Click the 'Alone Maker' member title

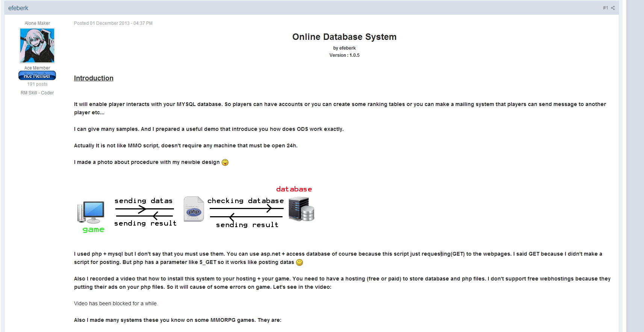(37, 23)
